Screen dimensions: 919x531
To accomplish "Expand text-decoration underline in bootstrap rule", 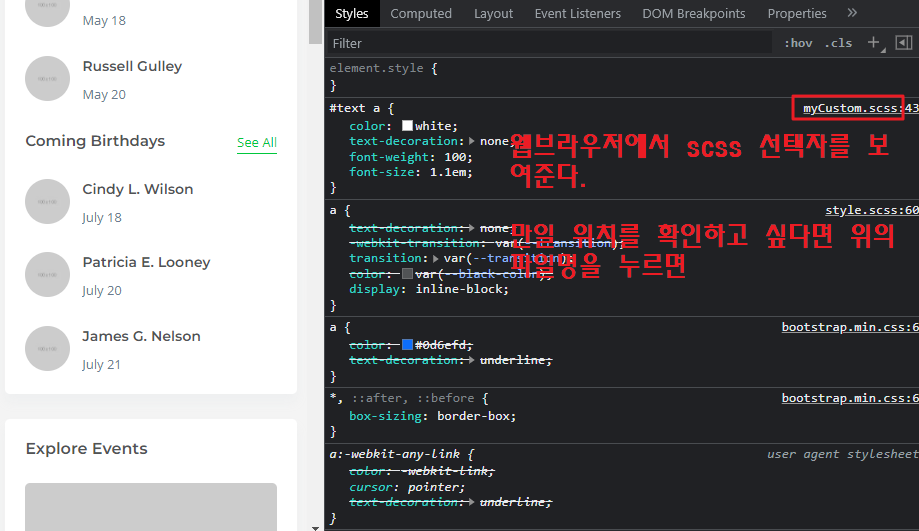I will click(472, 360).
